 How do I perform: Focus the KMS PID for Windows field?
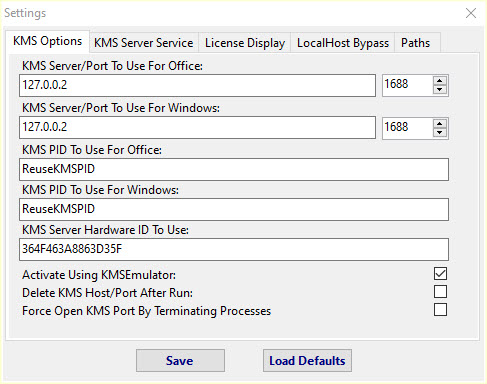click(x=234, y=209)
